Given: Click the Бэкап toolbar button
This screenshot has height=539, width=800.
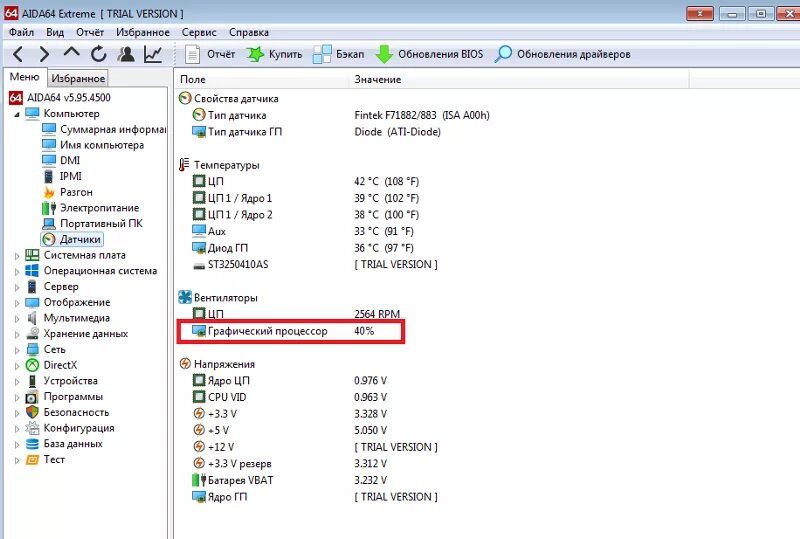Looking at the screenshot, I should [x=338, y=54].
